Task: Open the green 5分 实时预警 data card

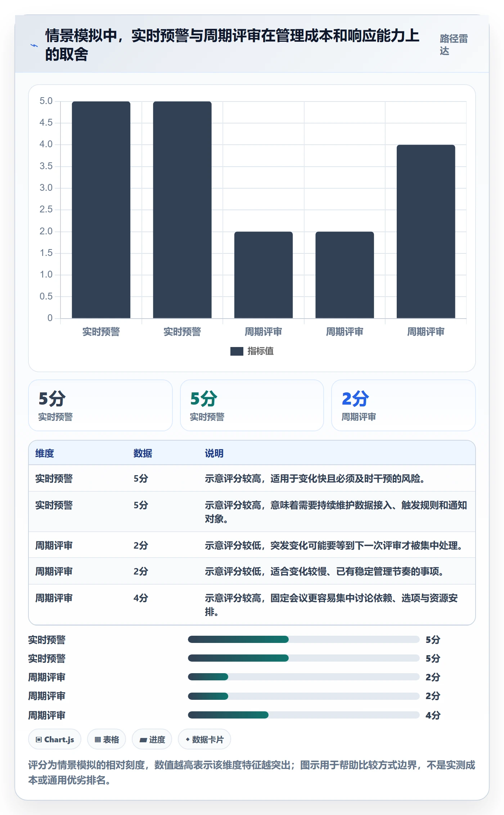Action: (252, 405)
